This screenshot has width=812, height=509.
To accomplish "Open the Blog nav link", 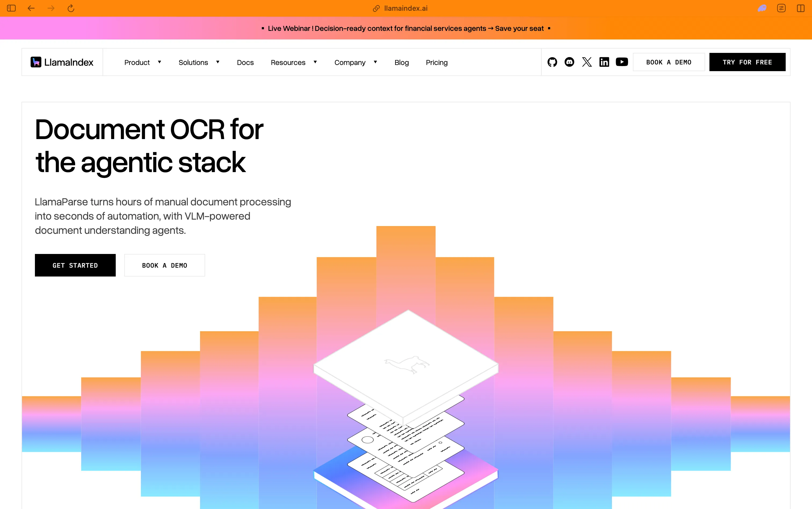I will click(x=402, y=62).
